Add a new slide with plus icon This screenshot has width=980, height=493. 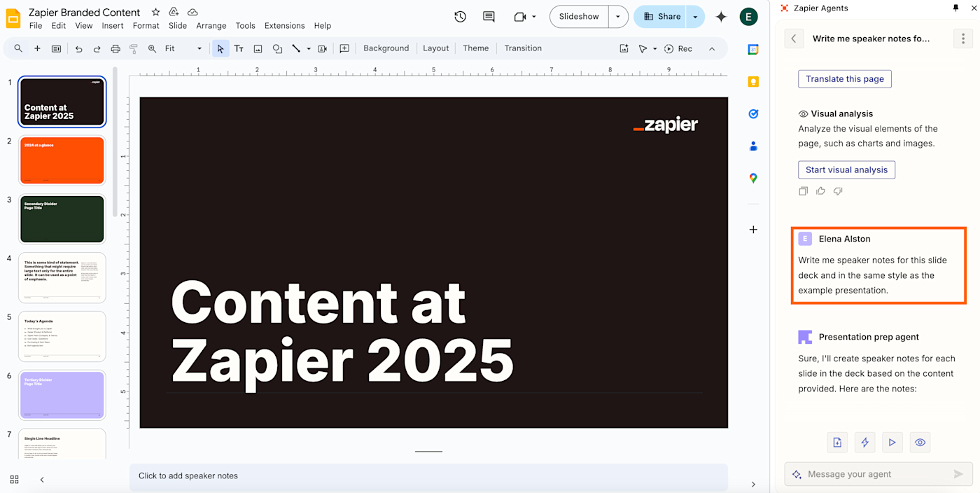[37, 48]
